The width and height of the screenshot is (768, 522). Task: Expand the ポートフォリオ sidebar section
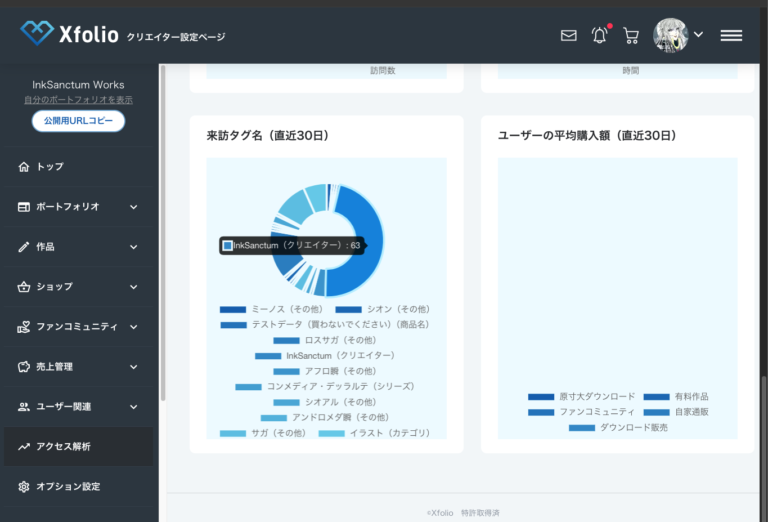(x=133, y=207)
